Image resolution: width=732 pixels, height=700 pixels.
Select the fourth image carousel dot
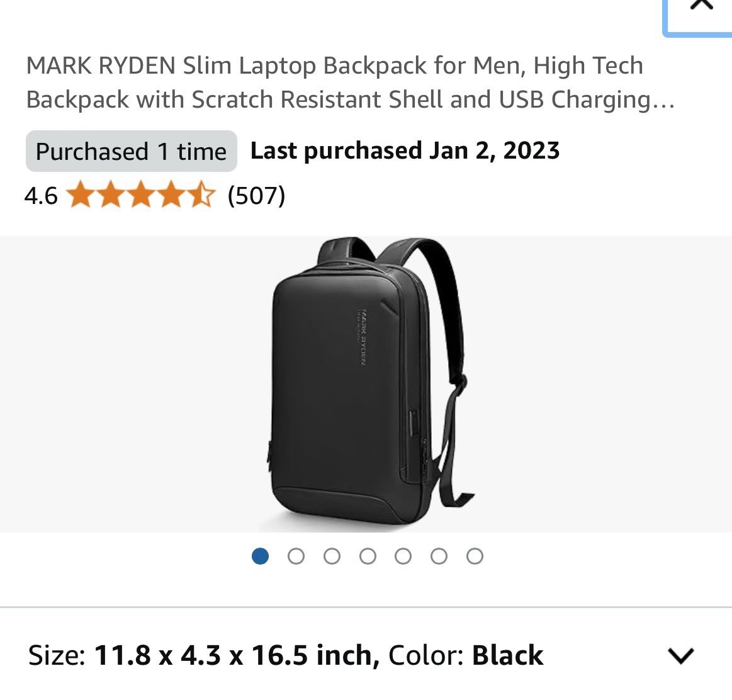click(368, 556)
